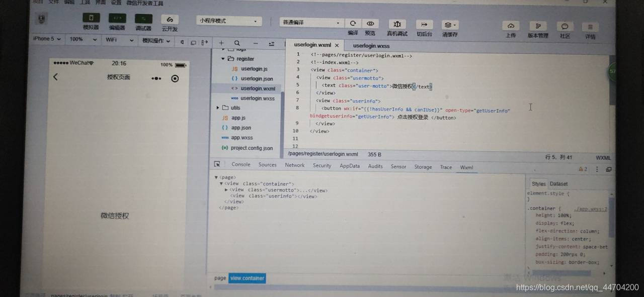Toggle the 编辑器 (editor) panel button
The image size is (644, 297).
point(117,19)
